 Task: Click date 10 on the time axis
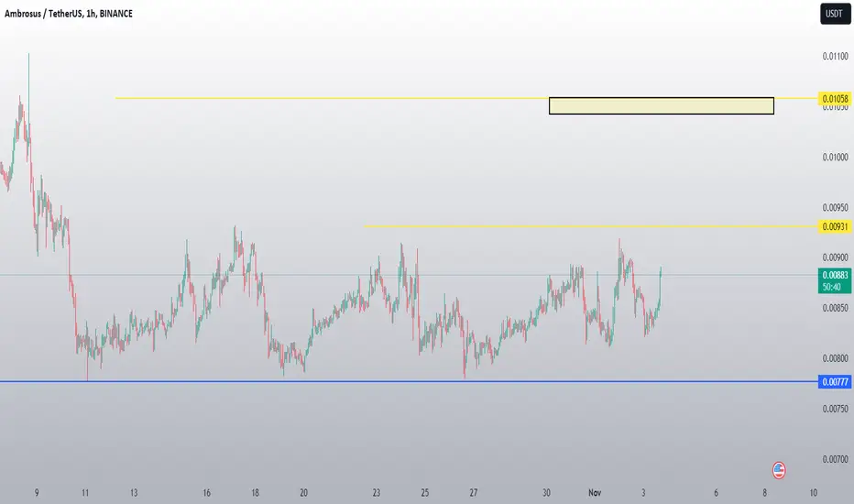(x=813, y=493)
